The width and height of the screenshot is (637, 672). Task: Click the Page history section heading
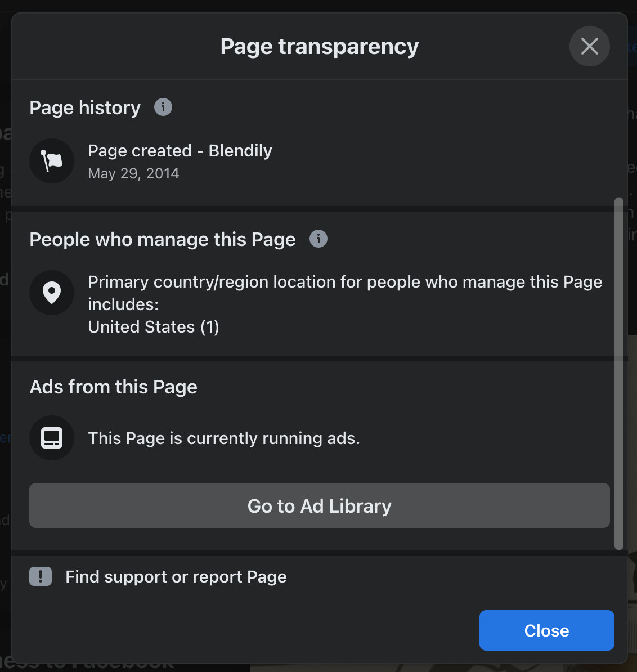point(85,107)
